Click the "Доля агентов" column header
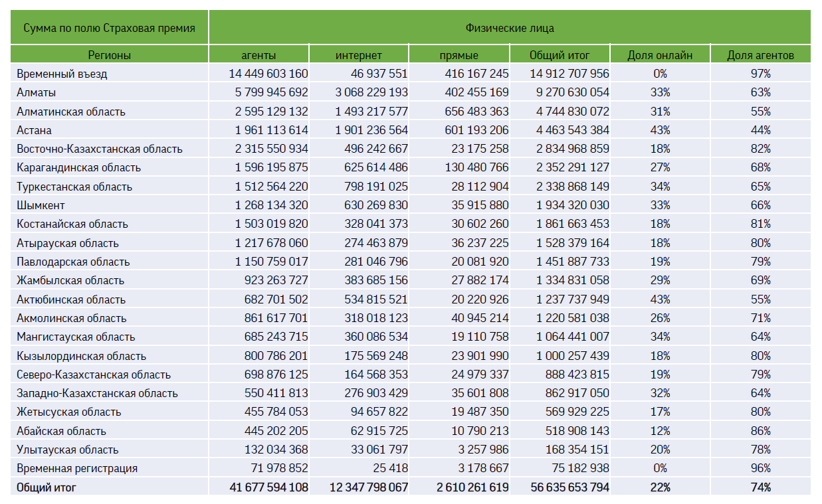The width and height of the screenshot is (822, 504). point(761,55)
